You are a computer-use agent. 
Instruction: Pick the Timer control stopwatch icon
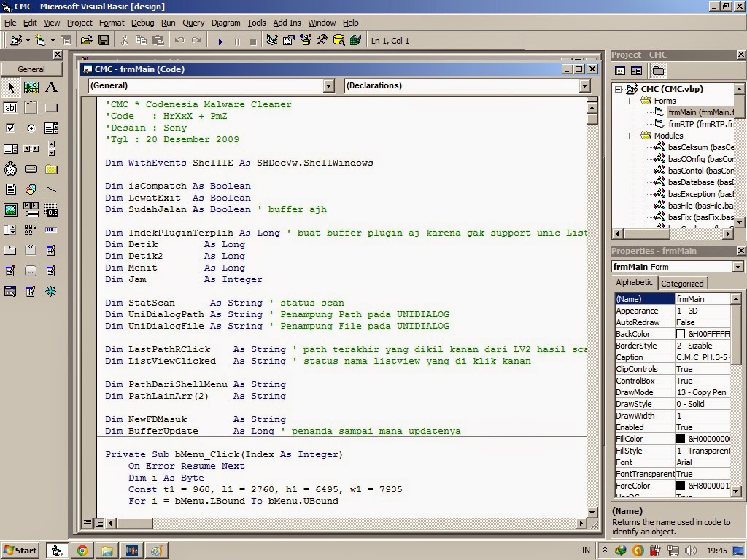tap(10, 169)
